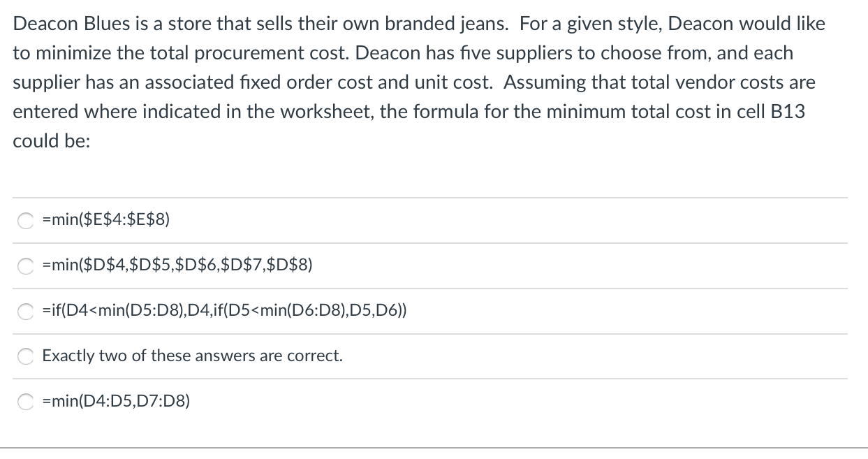This screenshot has width=868, height=459.
Task: Choose the radio for the nested =if(D4<min formula
Action: pyautogui.click(x=27, y=312)
